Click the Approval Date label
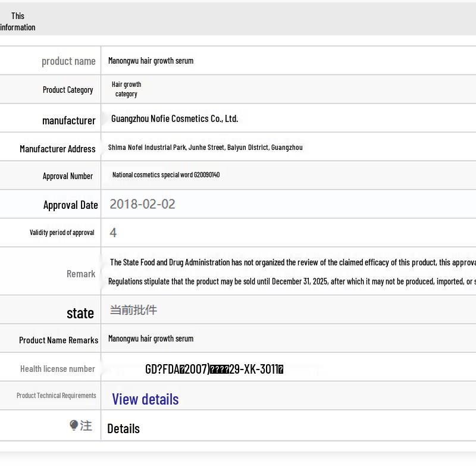The height and width of the screenshot is (476, 476). click(70, 205)
